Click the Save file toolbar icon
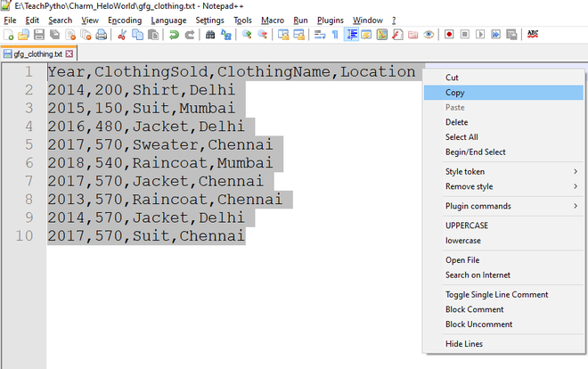The height and width of the screenshot is (369, 588). (x=39, y=35)
